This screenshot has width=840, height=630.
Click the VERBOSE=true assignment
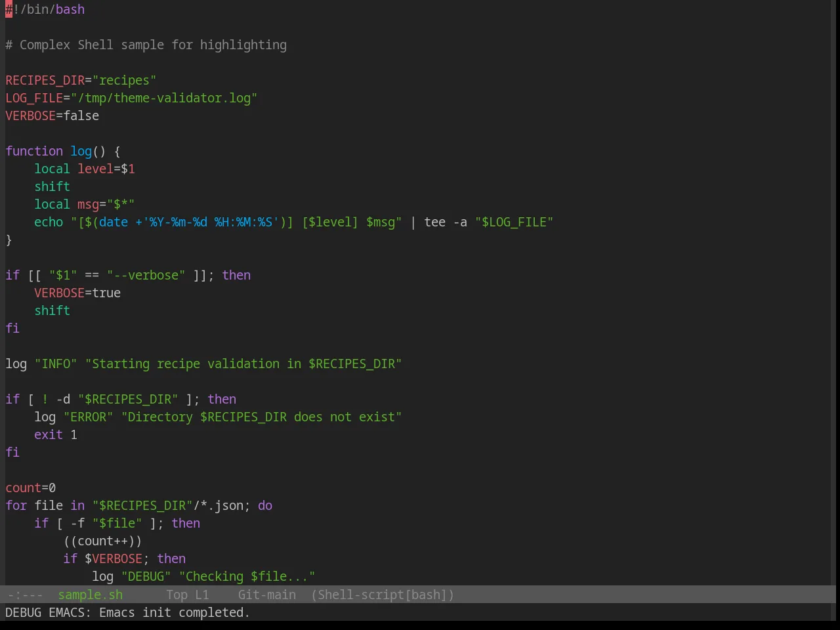[x=77, y=293]
